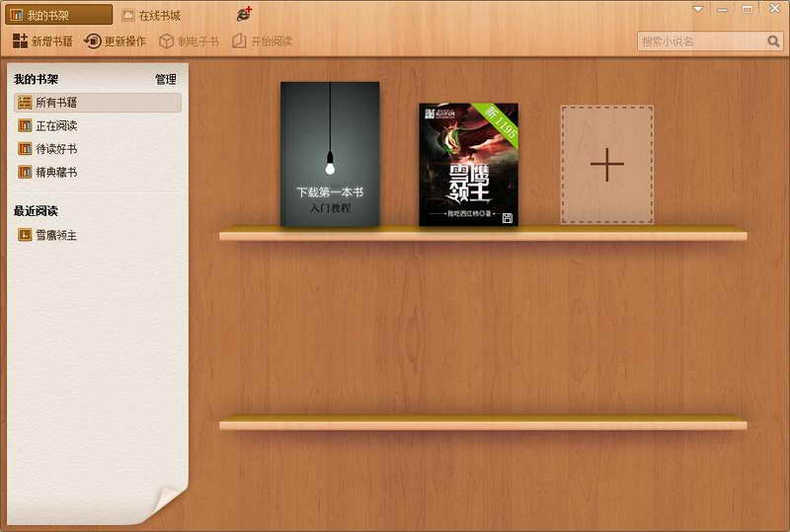The height and width of the screenshot is (532, 790).
Task: Open the 在线书城 tab
Action: coord(151,16)
